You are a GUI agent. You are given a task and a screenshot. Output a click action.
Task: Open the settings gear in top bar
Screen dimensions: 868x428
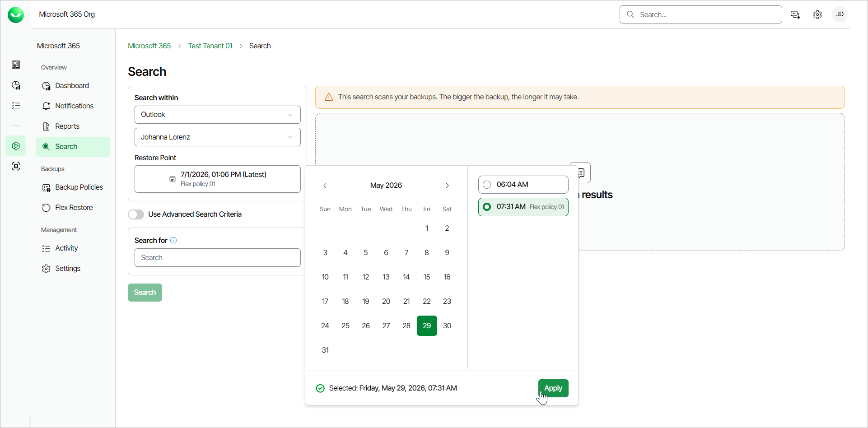pyautogui.click(x=817, y=14)
